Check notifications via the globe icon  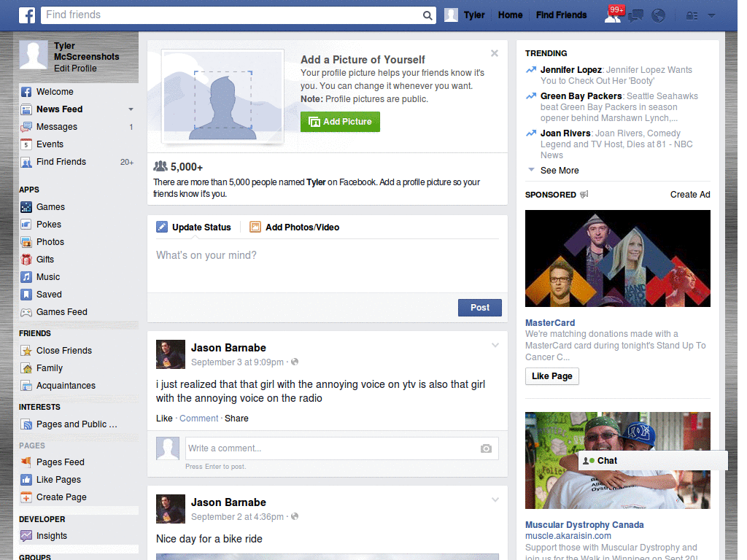[658, 15]
